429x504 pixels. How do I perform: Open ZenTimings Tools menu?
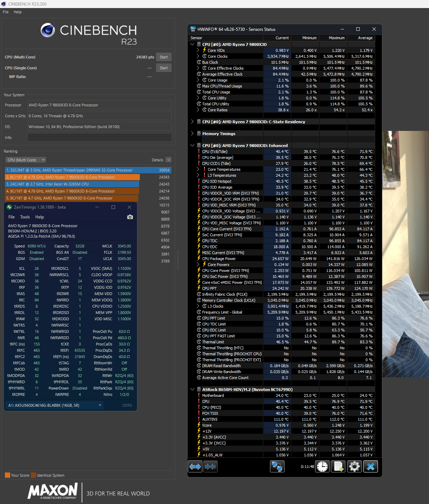tap(25, 217)
